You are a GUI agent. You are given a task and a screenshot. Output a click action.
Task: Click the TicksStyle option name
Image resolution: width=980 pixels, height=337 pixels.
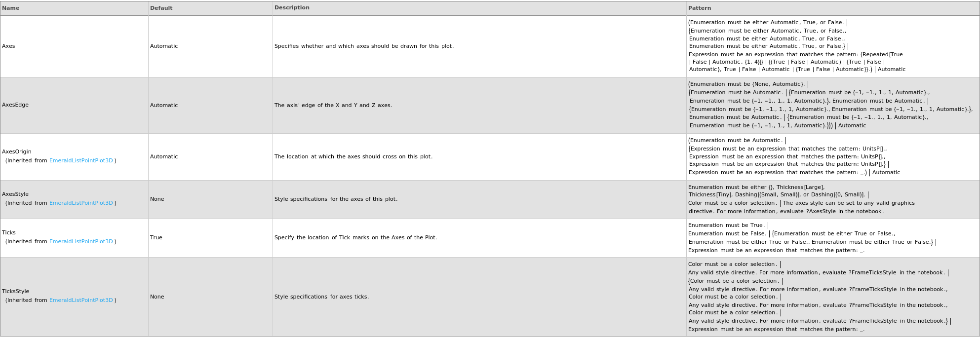16,292
